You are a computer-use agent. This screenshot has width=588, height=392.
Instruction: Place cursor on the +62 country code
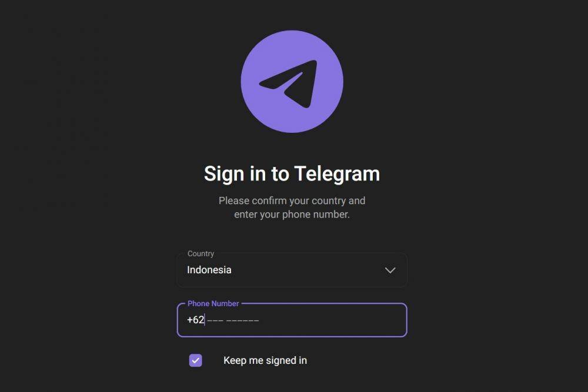(195, 320)
